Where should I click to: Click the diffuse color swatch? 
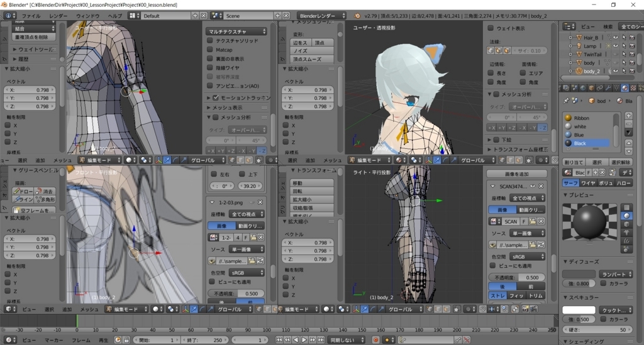[x=579, y=274]
